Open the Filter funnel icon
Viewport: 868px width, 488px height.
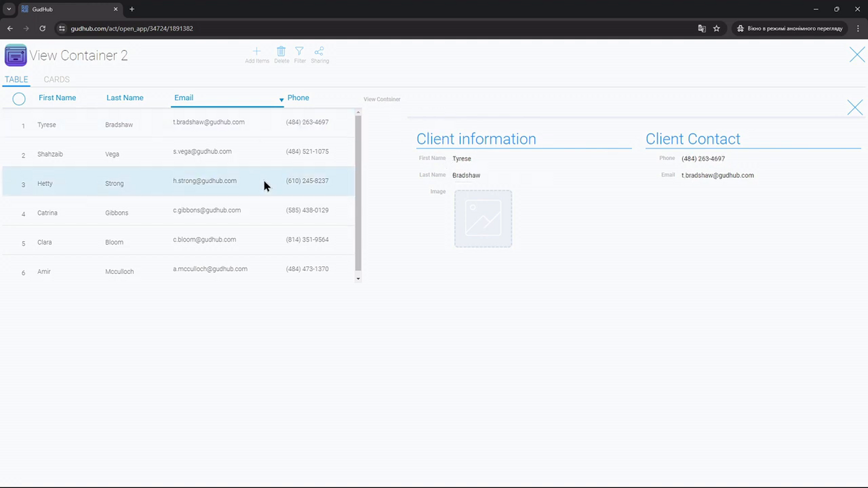coord(299,51)
